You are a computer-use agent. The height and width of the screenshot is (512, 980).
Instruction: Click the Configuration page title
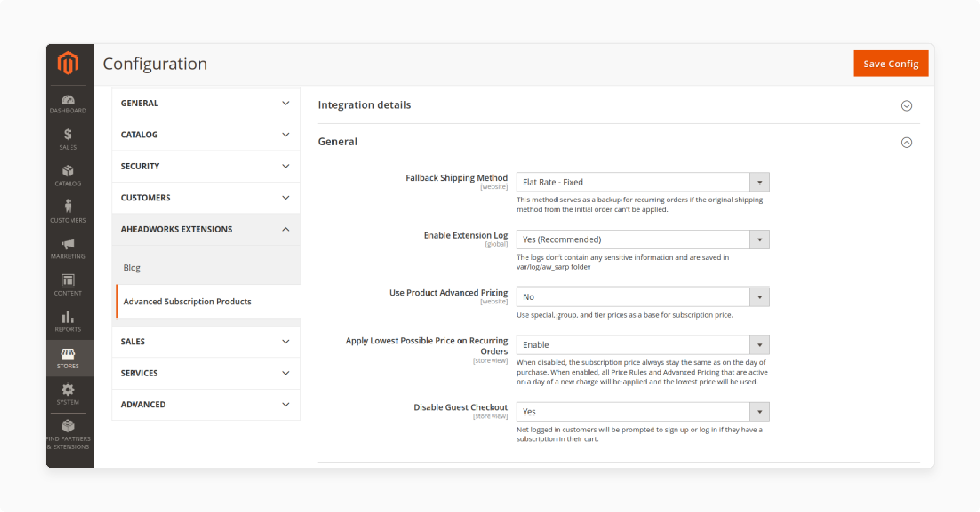[155, 63]
